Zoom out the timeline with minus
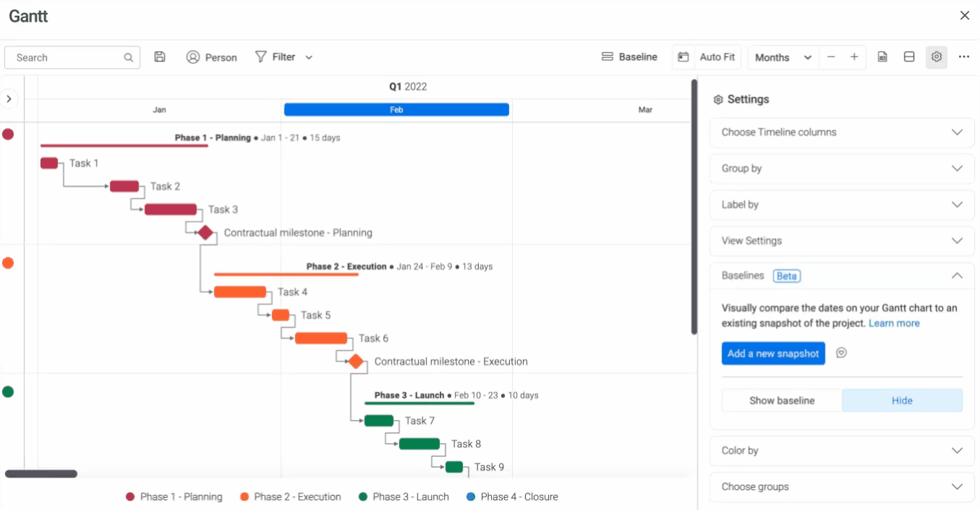 (831, 57)
